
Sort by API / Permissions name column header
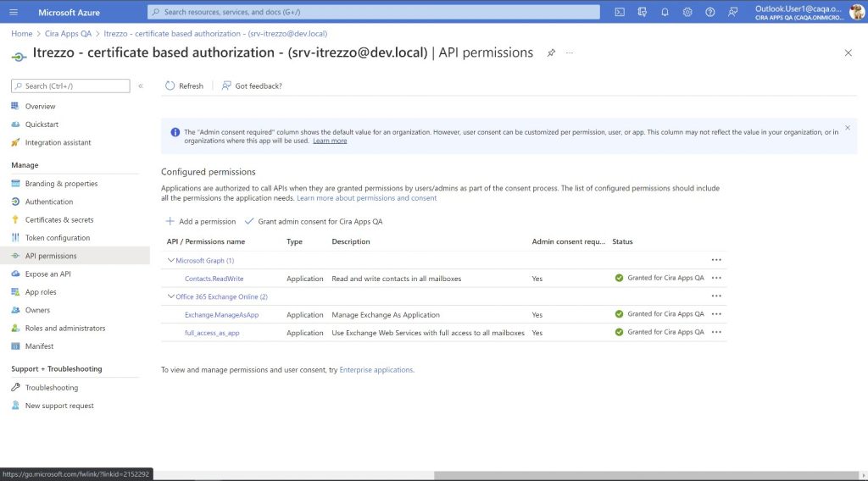click(x=206, y=241)
